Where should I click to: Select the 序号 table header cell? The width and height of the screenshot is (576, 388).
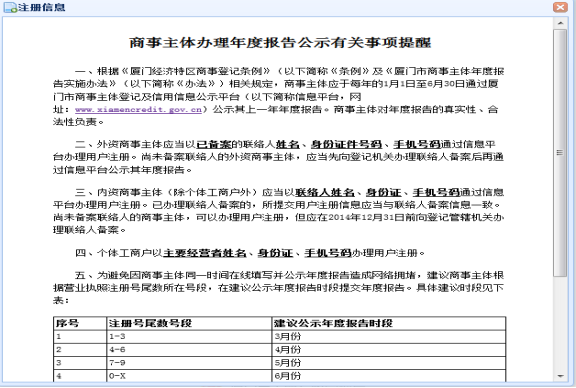coord(80,323)
